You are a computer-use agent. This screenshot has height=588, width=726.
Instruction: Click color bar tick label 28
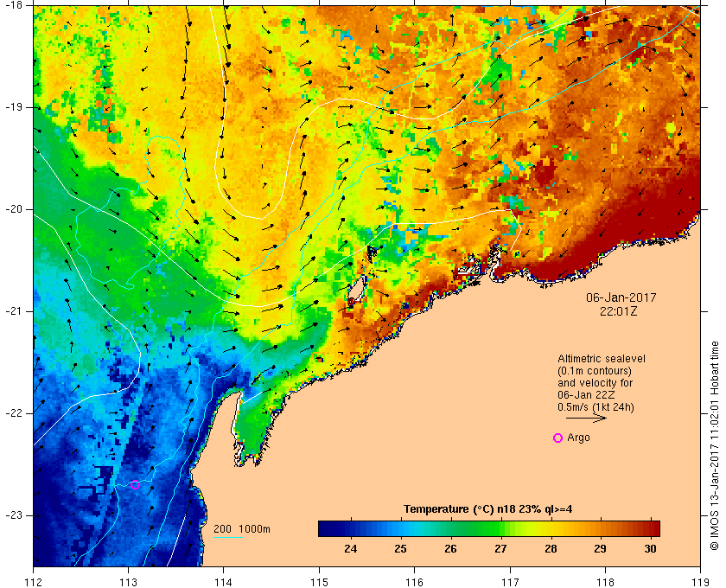pos(551,548)
